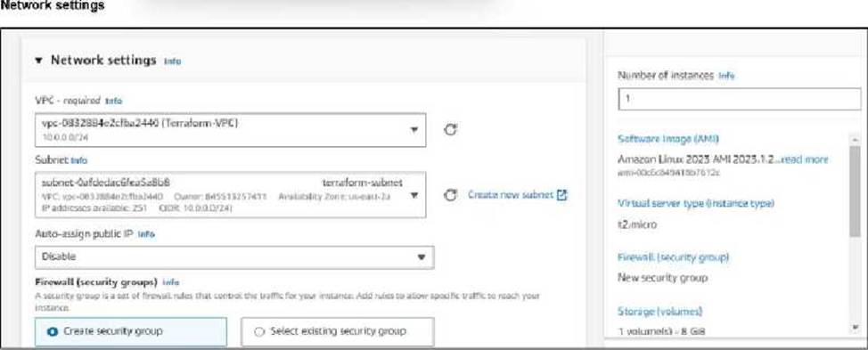
Task: Open the Auto-assign public IP dropdown
Action: coord(234,257)
